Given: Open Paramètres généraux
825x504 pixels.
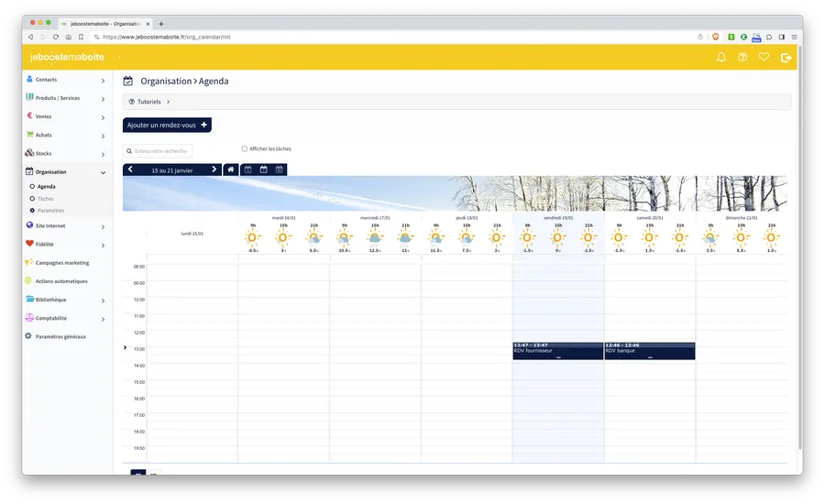Looking at the screenshot, I should (60, 336).
